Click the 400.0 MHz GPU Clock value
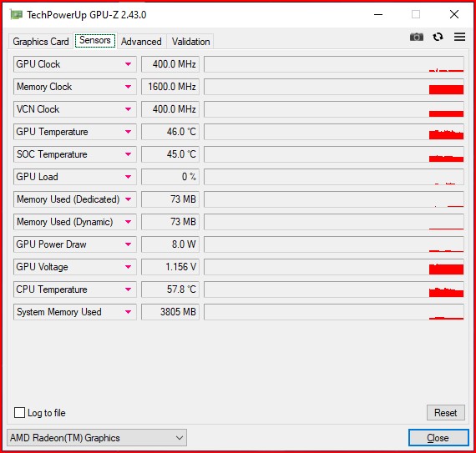This screenshot has height=453, width=476. pyautogui.click(x=170, y=64)
